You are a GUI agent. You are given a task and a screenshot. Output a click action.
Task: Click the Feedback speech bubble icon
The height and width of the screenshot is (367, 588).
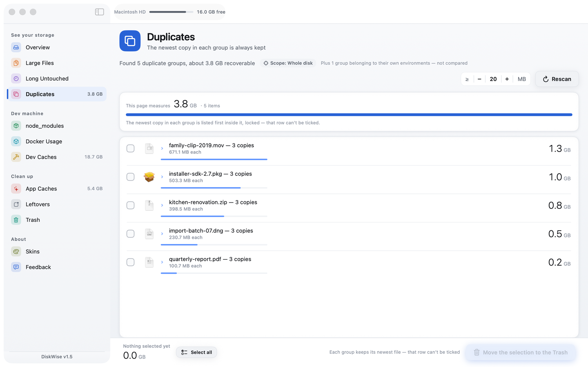pos(16,267)
